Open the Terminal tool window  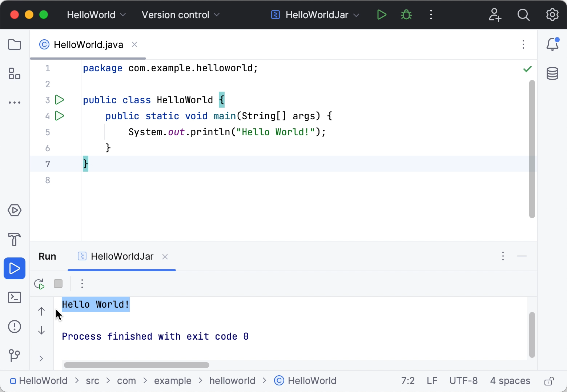click(x=15, y=297)
